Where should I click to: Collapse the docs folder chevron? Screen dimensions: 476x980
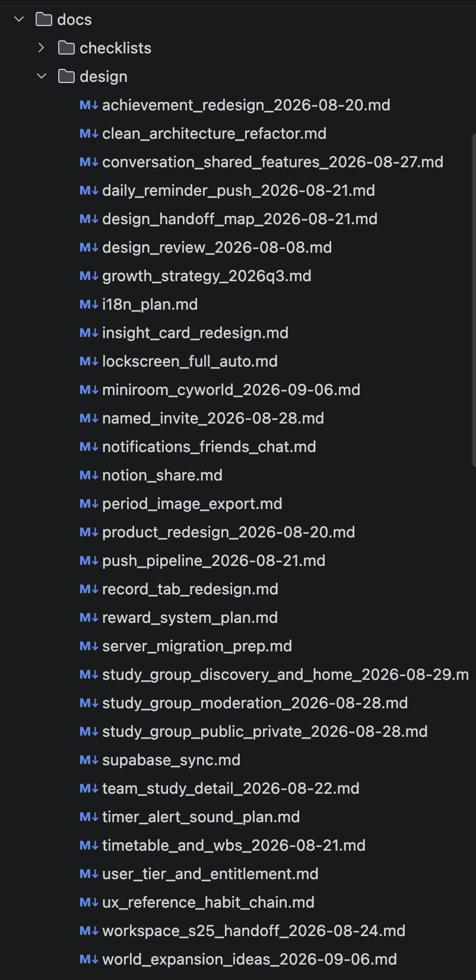(19, 20)
